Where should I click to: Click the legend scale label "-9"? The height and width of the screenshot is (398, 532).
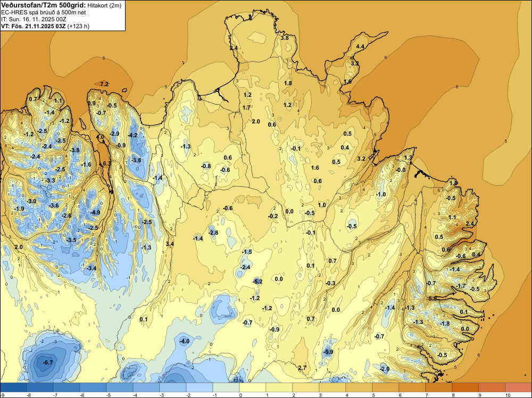point(2,395)
